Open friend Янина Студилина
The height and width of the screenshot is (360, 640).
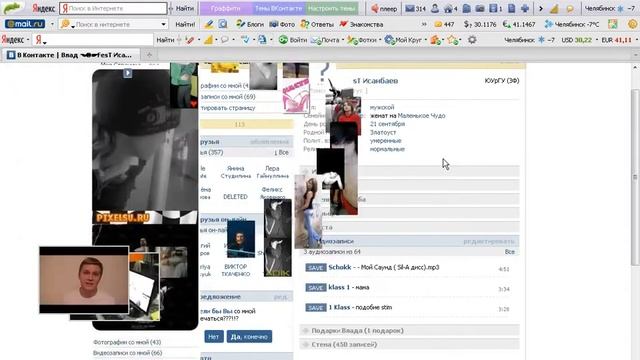[x=236, y=172]
